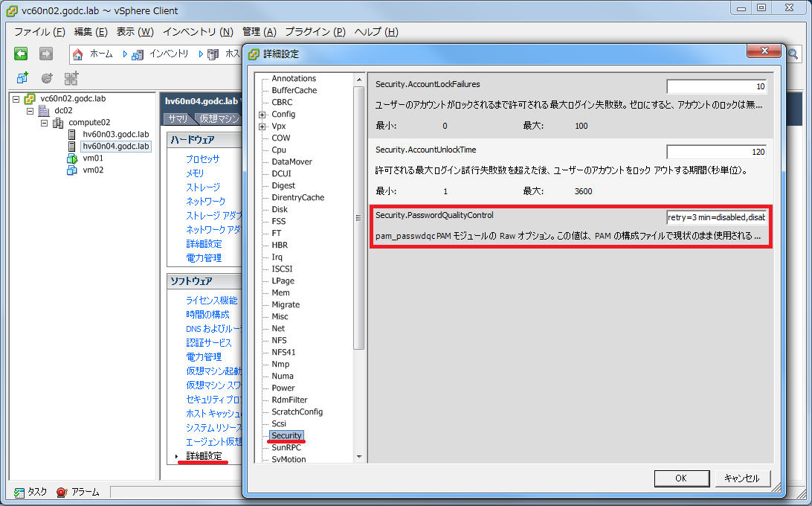This screenshot has width=812, height=506.
Task: Click キャンセル in the 詳細設定 dialog
Action: point(742,478)
